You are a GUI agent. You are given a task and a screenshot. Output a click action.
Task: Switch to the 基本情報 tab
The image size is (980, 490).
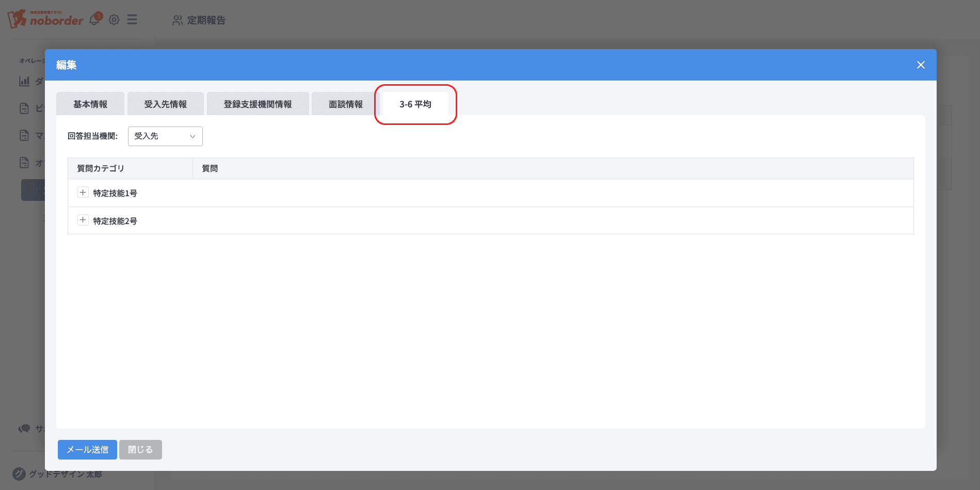pyautogui.click(x=90, y=104)
